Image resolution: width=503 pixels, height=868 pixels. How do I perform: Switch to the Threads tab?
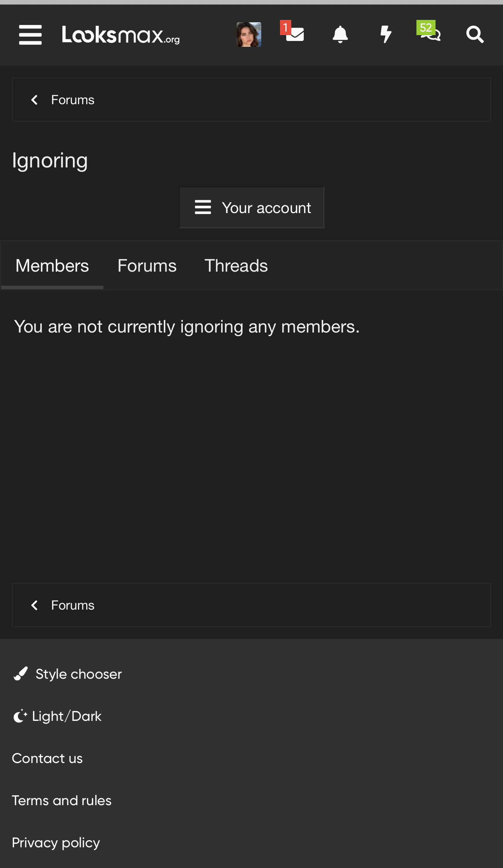tap(236, 266)
